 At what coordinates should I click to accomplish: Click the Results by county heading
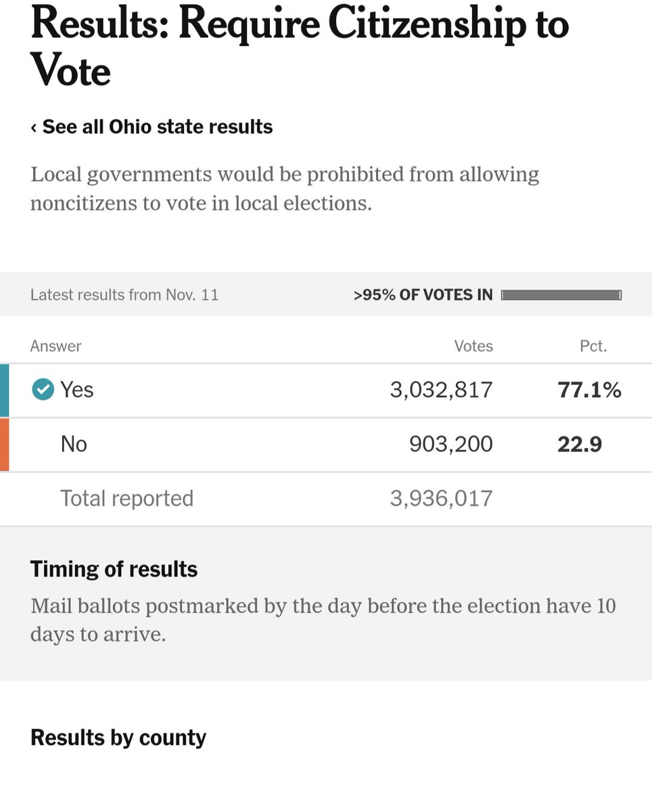[118, 738]
